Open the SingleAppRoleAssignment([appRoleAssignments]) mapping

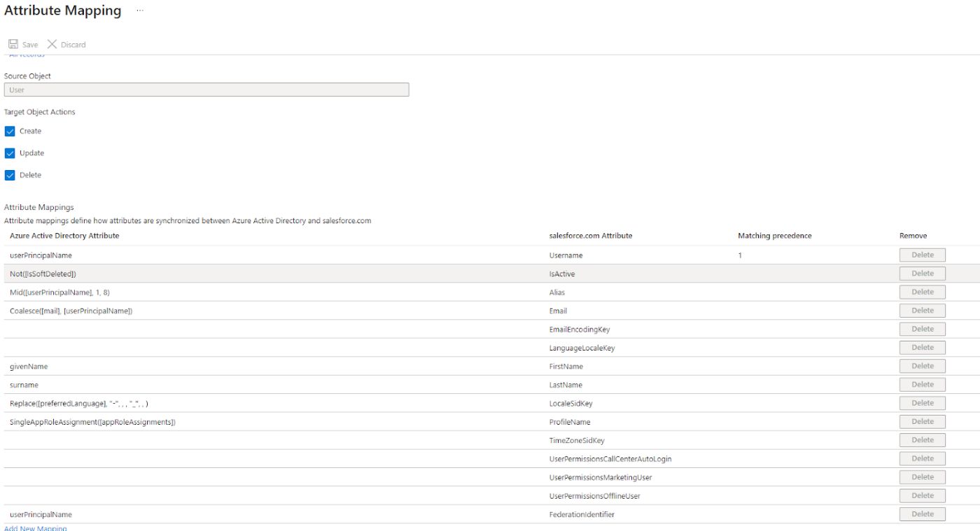pyautogui.click(x=92, y=422)
